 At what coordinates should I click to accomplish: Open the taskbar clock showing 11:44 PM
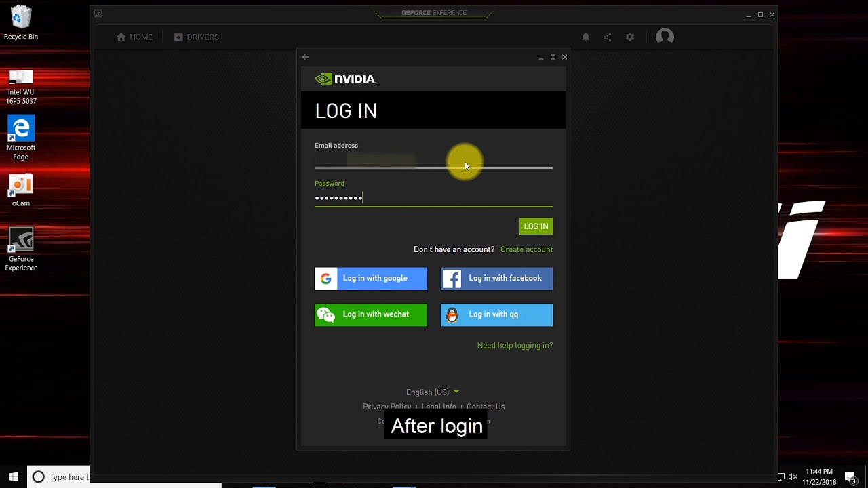click(819, 477)
